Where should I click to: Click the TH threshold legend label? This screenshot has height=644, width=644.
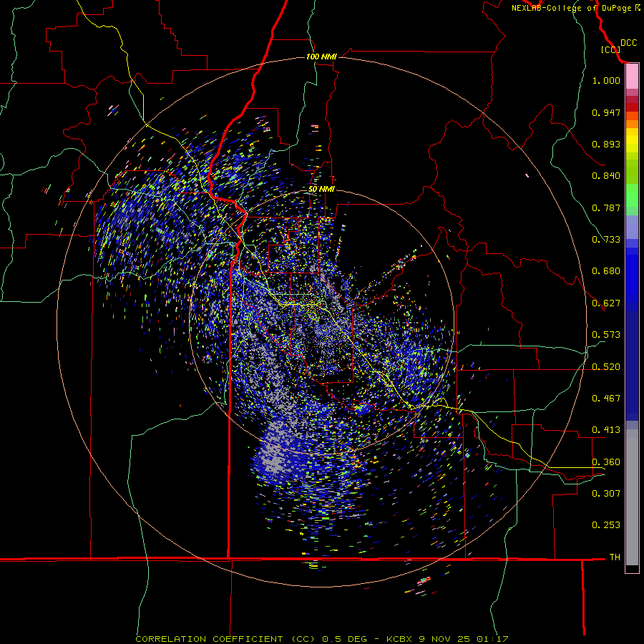pos(615,557)
